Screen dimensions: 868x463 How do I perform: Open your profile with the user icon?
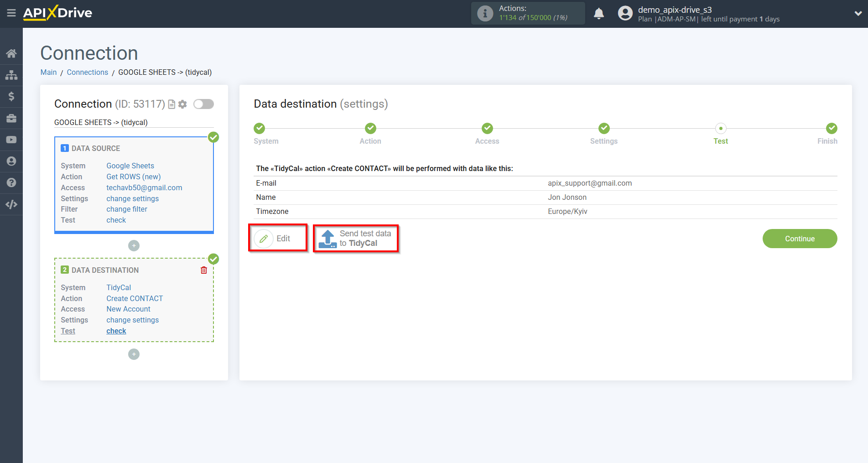click(x=11, y=161)
